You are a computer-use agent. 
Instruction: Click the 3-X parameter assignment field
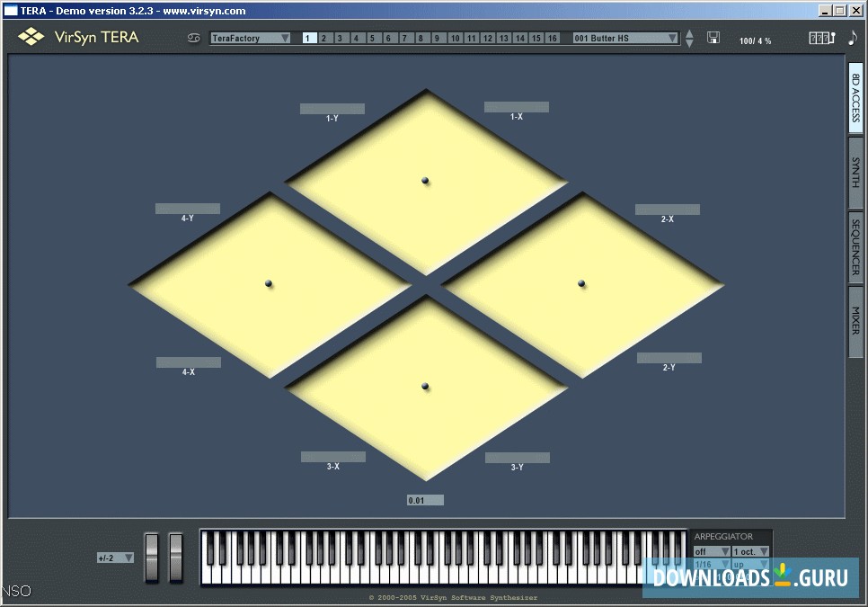tap(333, 457)
